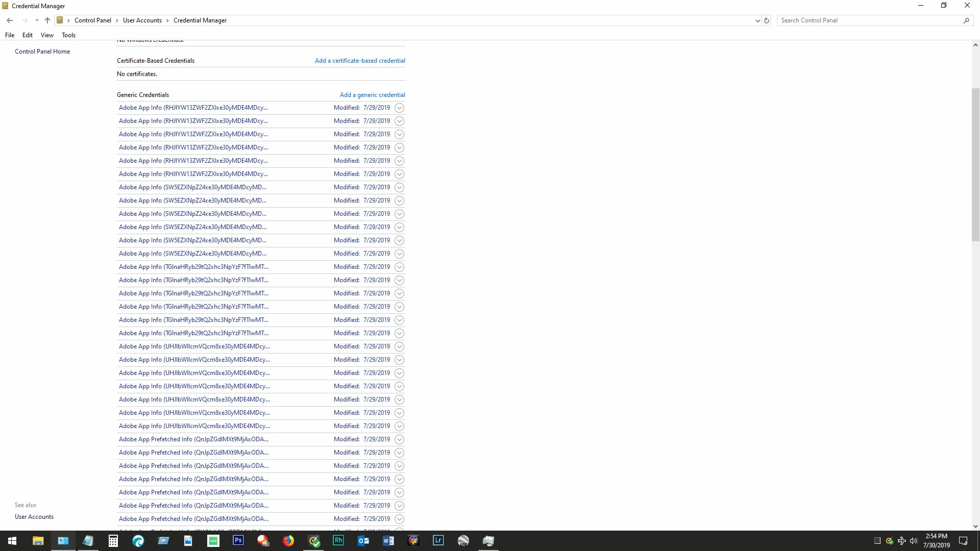Go up one folder level
This screenshot has width=980, height=551.
[47, 20]
